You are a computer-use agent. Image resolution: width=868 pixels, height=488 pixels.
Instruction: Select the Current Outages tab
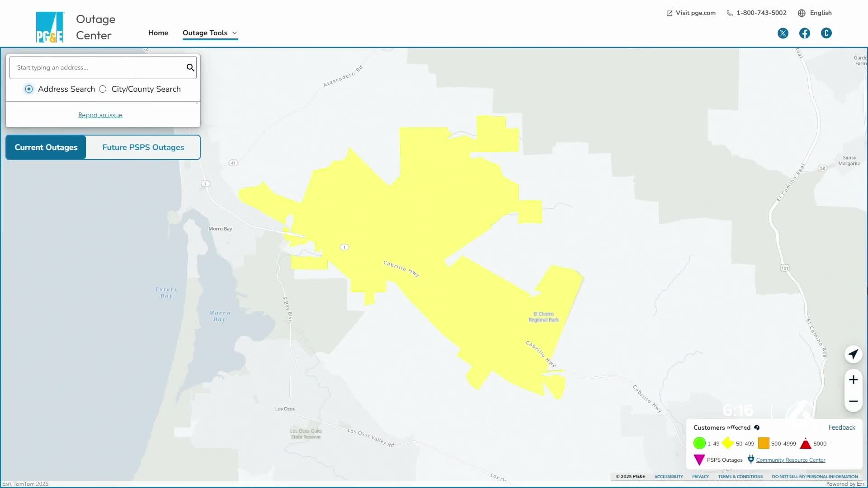46,147
